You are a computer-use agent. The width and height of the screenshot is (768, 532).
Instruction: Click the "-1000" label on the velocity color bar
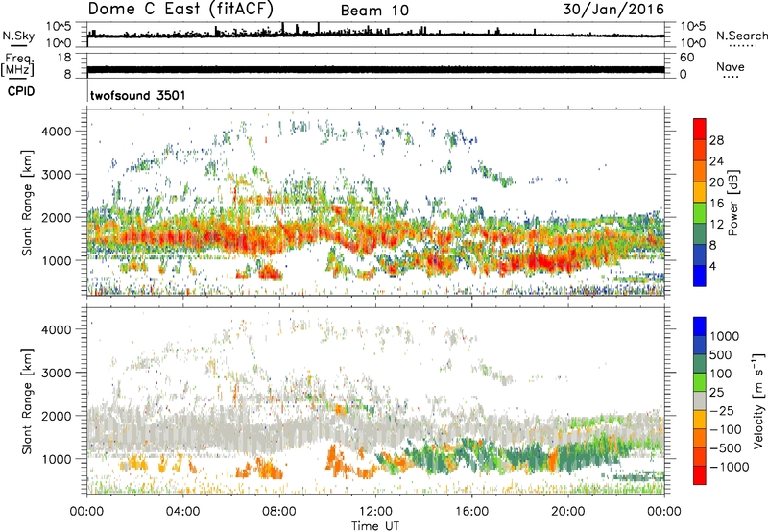(730, 467)
